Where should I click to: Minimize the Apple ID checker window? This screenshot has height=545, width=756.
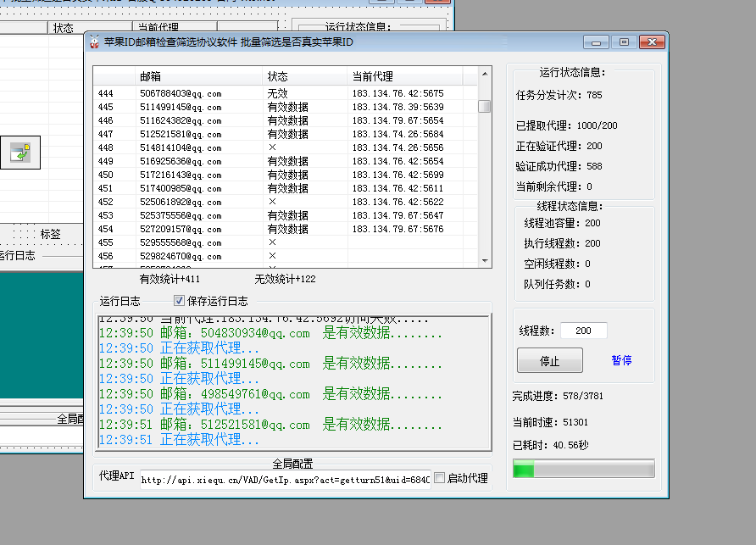point(596,42)
